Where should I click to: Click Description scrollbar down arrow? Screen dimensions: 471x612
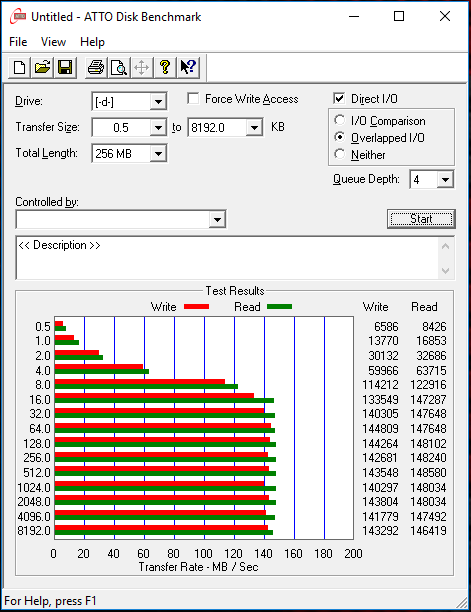tap(446, 270)
